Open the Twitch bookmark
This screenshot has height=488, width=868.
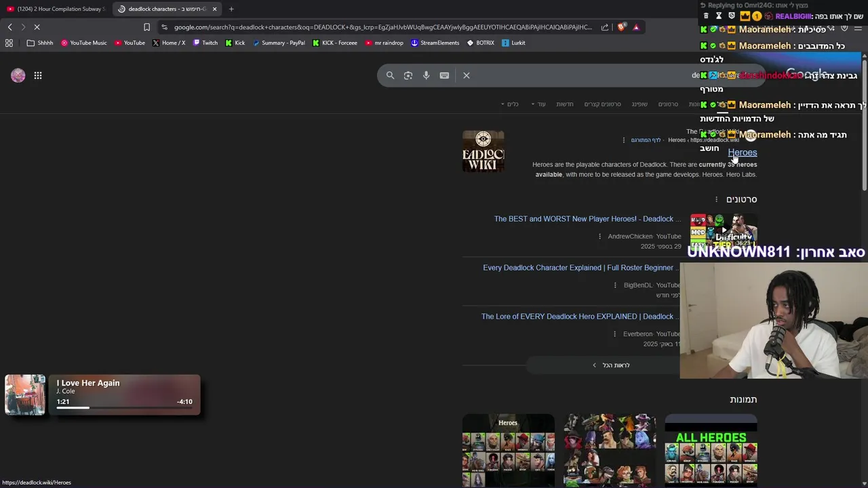(205, 43)
